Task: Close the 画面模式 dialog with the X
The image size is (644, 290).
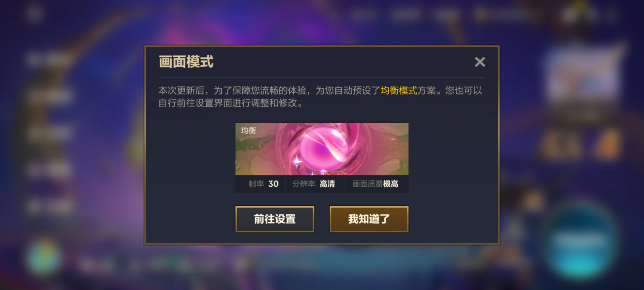Action: pos(480,62)
